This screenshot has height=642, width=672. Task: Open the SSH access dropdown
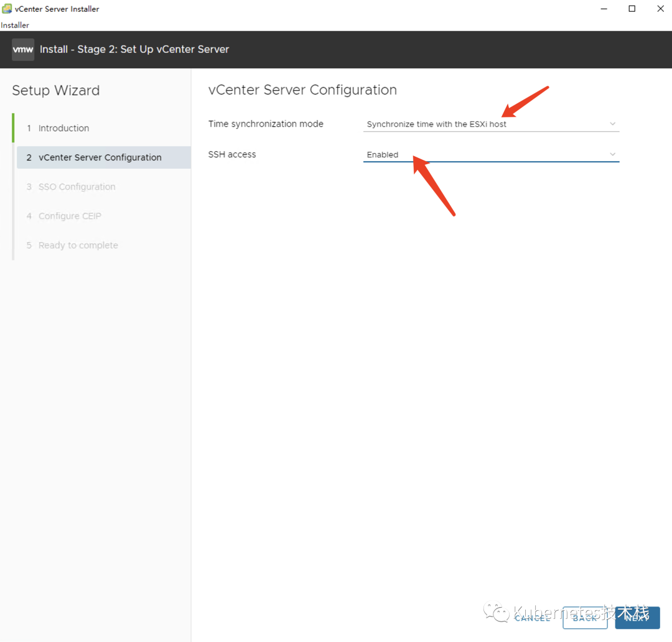coord(491,154)
